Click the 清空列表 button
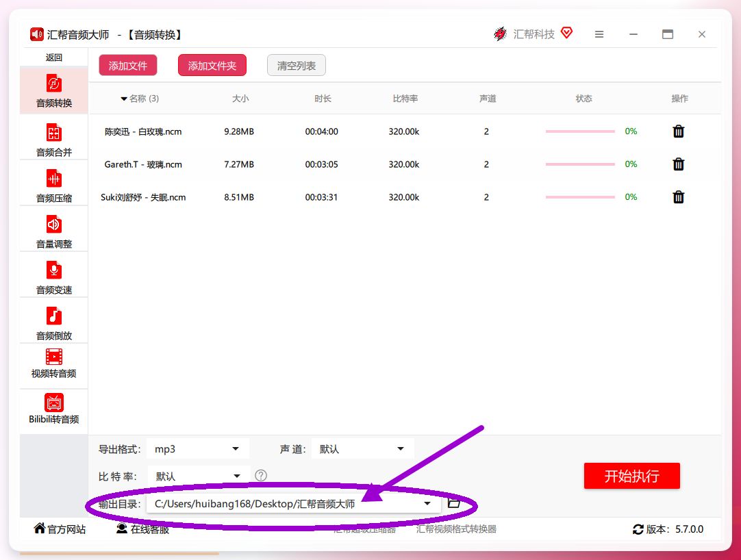Image resolution: width=741 pixels, height=560 pixels. point(297,65)
